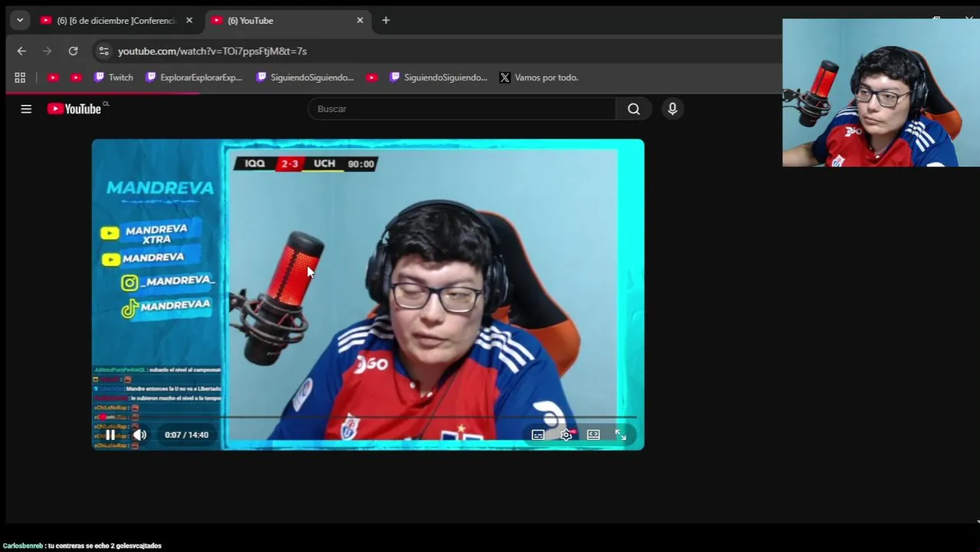Viewport: 980px width, 552px height.
Task: Click the magnifier search button
Action: 633,109
